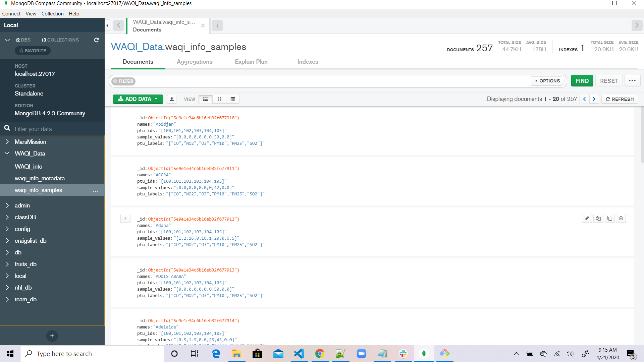The image size is (644, 362).
Task: Open MongoDB Compass taskbar icon
Action: [424, 354]
